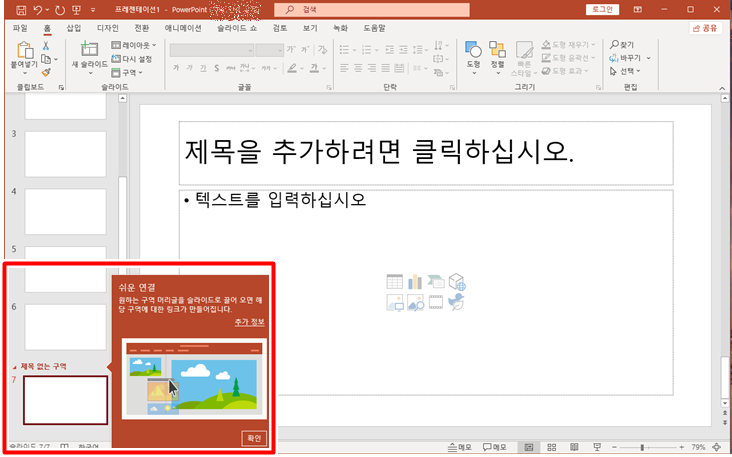Select slide 7 thumbnail
This screenshot has height=457, width=732.
tap(65, 400)
